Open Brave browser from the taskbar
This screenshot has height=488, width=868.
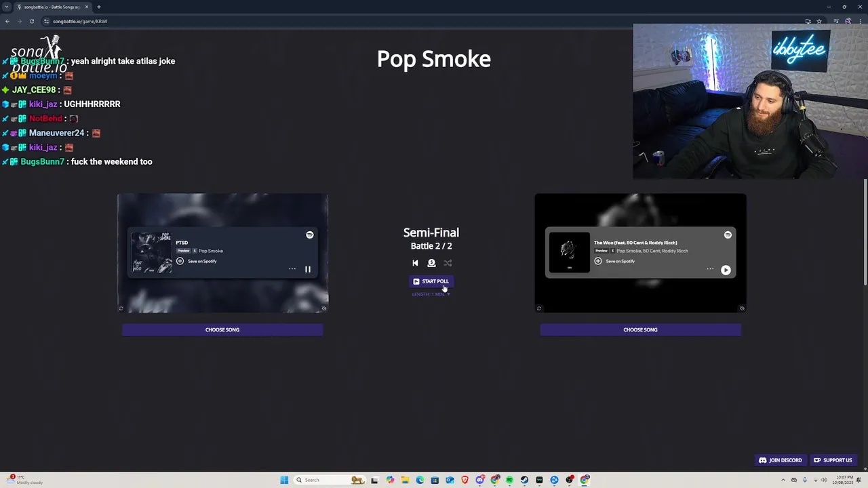tap(465, 480)
